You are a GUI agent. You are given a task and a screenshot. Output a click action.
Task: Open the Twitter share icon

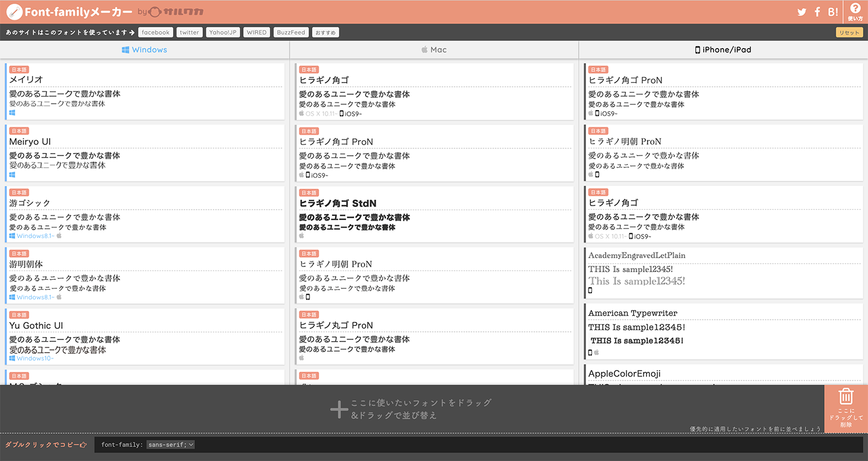click(801, 12)
